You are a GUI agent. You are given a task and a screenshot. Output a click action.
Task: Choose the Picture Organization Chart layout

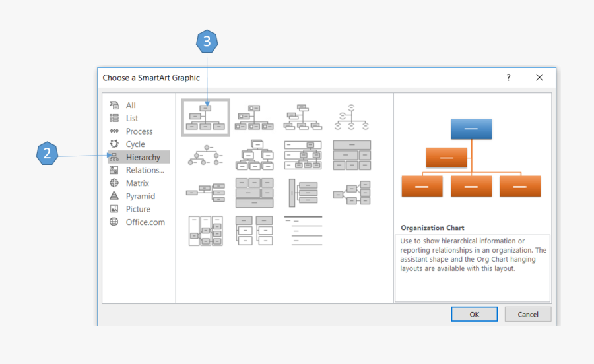click(254, 117)
